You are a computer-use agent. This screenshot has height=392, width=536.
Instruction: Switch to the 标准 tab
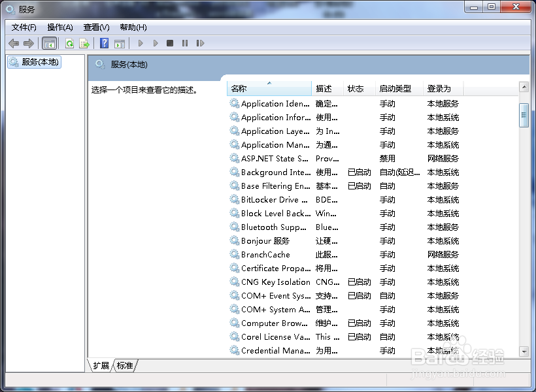point(125,366)
